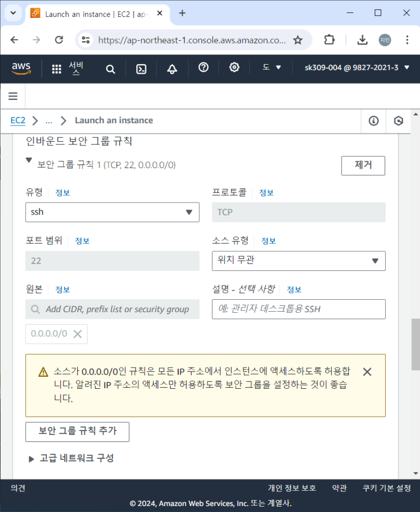Open AWS console search
The width and height of the screenshot is (420, 512).
(x=110, y=69)
